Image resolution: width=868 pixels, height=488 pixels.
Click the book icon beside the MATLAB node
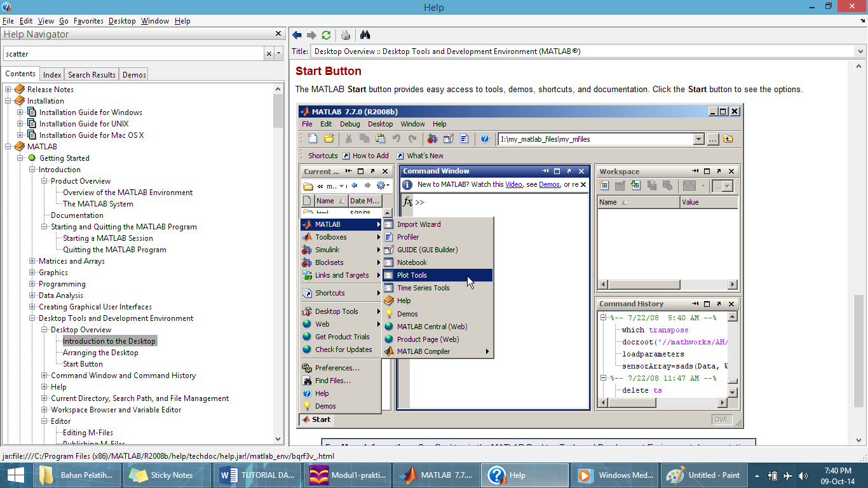click(x=20, y=147)
